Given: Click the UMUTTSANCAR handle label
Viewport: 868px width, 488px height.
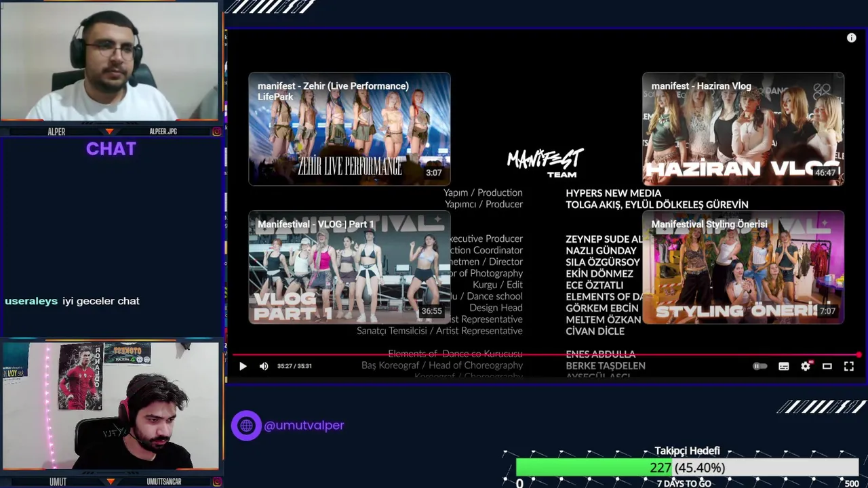Looking at the screenshot, I should [x=164, y=481].
